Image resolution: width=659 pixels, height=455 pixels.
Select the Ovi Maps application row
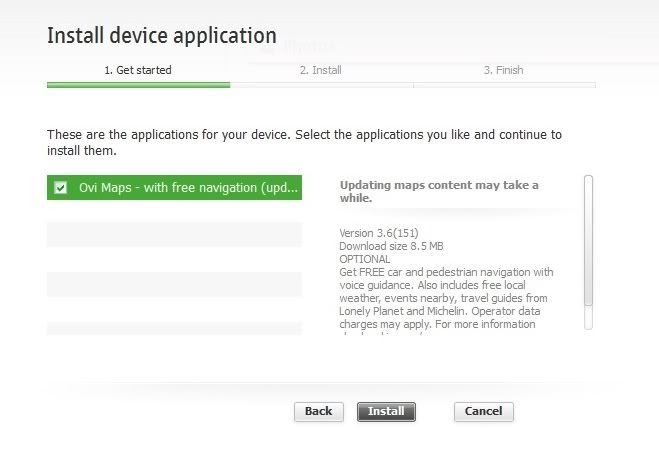(188, 188)
